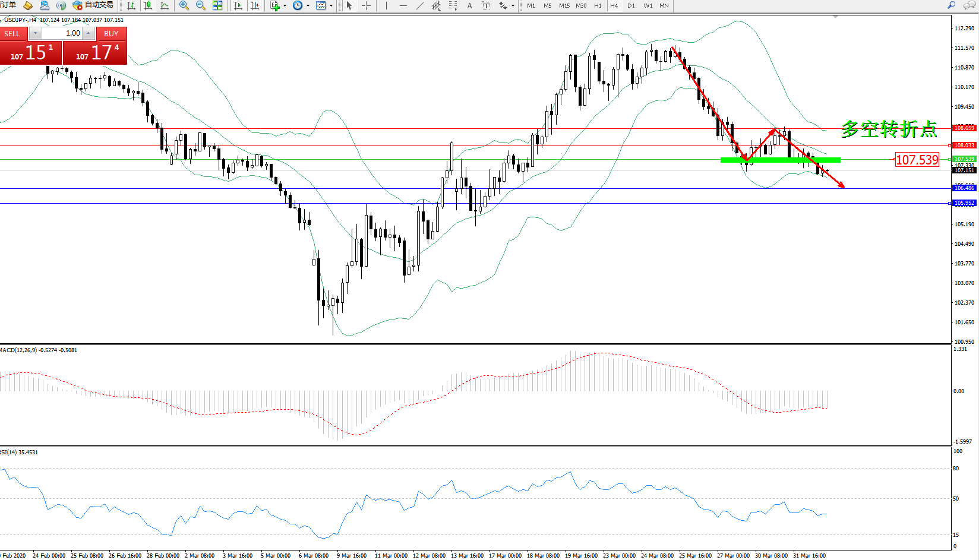Click the zoom in magnifier icon

[184, 5]
